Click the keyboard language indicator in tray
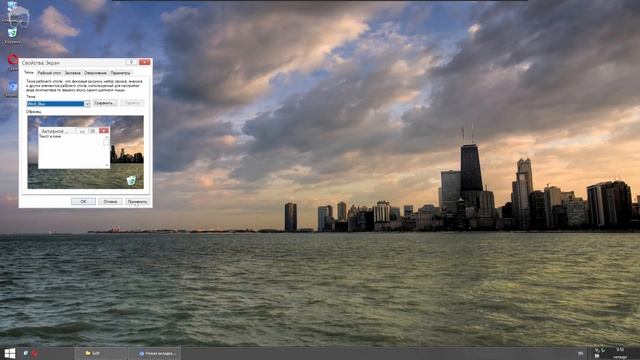 (580, 353)
